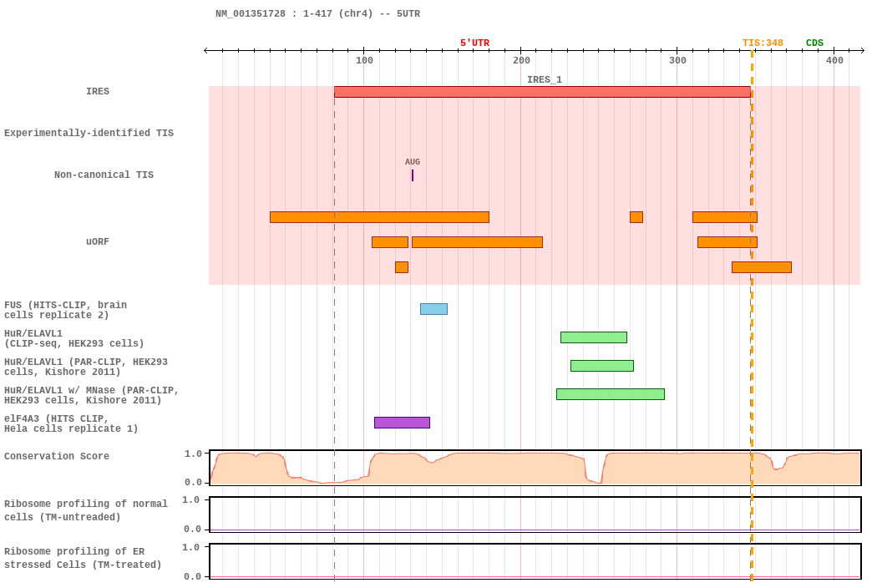Select the AUG non-canonical TIS marker
The width and height of the screenshot is (877, 588).
pos(413,175)
